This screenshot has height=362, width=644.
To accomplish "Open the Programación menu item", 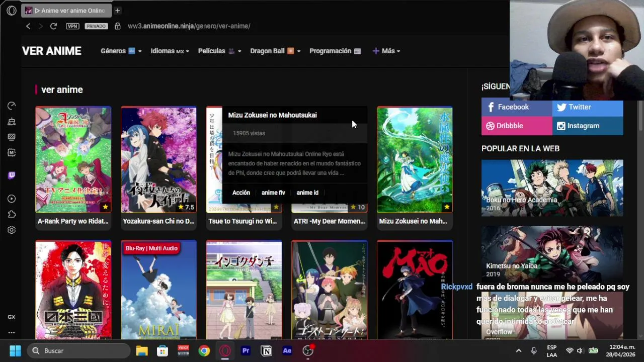I will point(335,51).
